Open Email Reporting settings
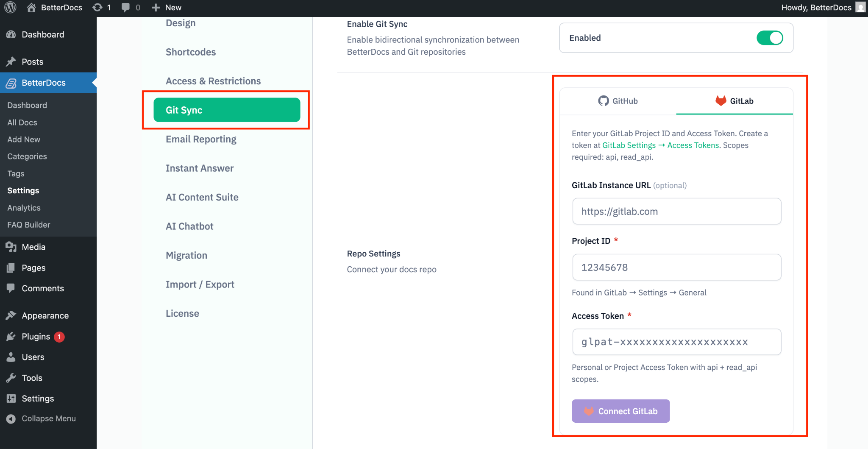The image size is (868, 449). [201, 139]
